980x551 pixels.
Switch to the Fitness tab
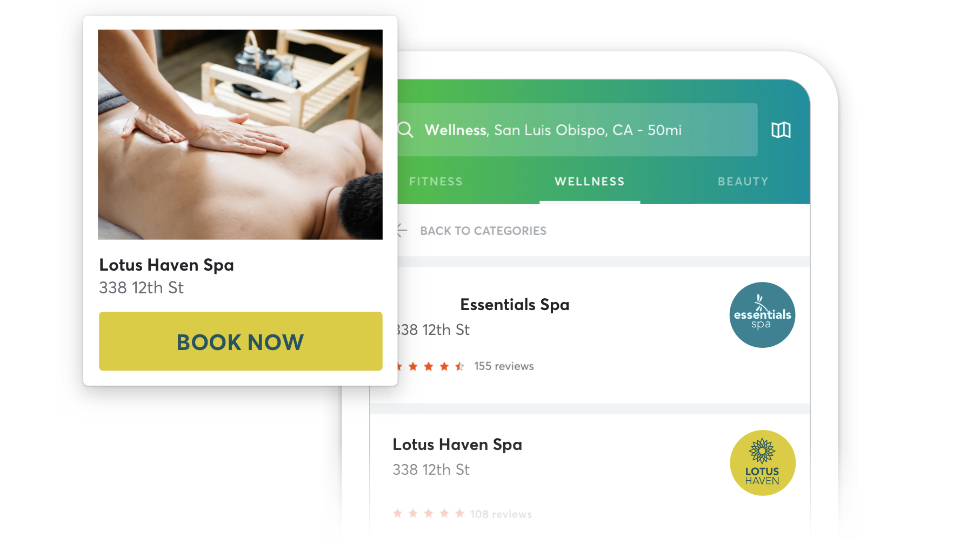[436, 182]
